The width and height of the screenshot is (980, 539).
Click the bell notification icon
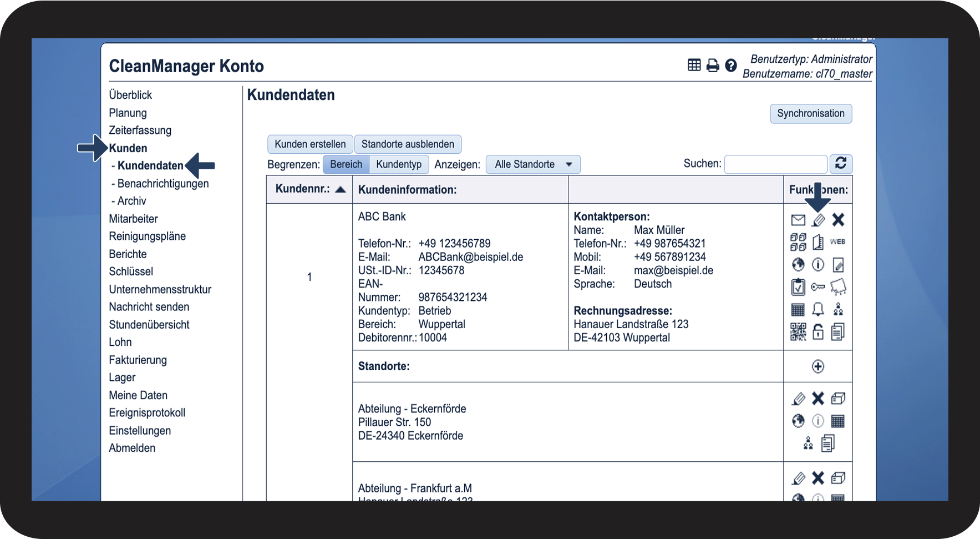pyautogui.click(x=817, y=309)
